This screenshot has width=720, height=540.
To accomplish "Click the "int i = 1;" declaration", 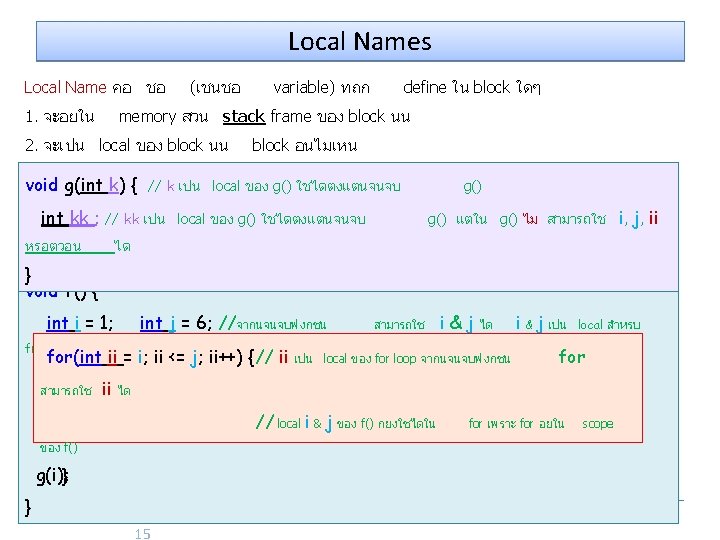I will point(80,323).
